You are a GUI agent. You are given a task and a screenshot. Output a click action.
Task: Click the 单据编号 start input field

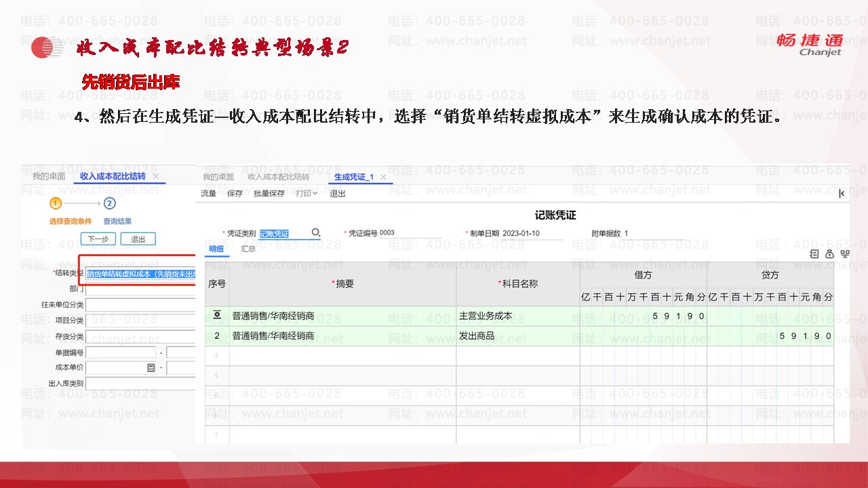(x=121, y=352)
